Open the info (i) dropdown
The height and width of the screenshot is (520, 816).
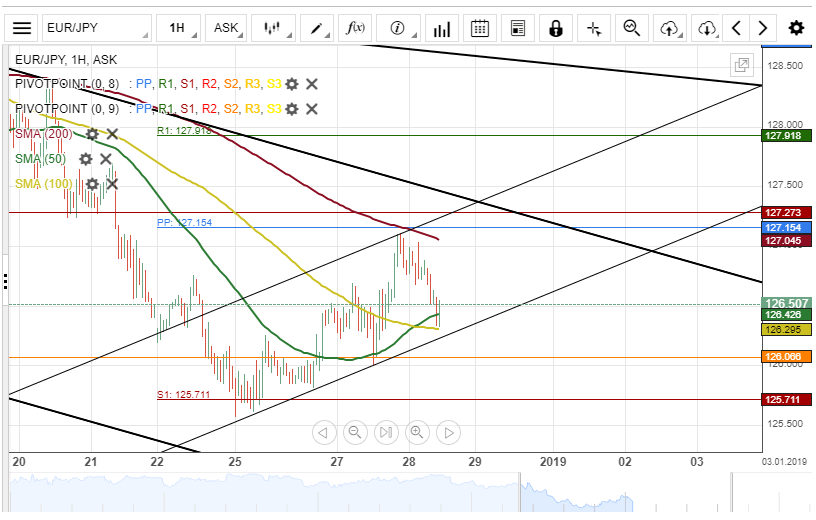(398, 28)
